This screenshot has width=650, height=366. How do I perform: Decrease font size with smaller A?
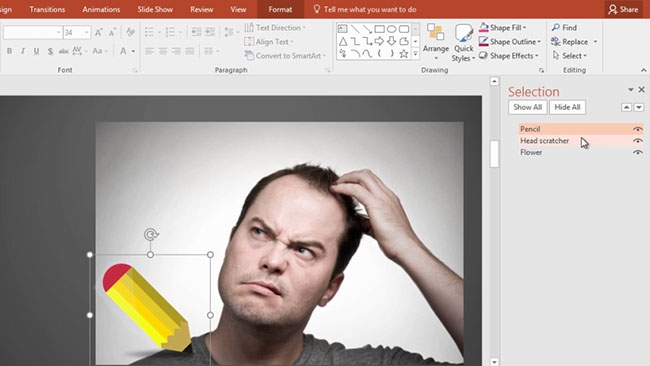(x=112, y=32)
